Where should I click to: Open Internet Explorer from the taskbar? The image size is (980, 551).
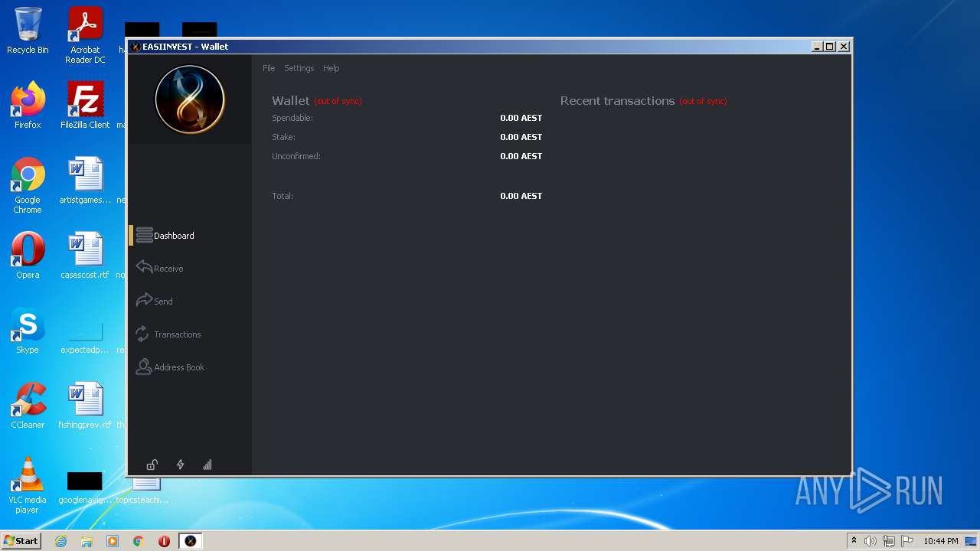[60, 541]
